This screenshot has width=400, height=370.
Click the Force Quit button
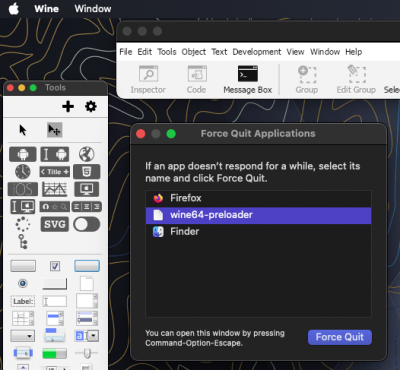tap(340, 337)
